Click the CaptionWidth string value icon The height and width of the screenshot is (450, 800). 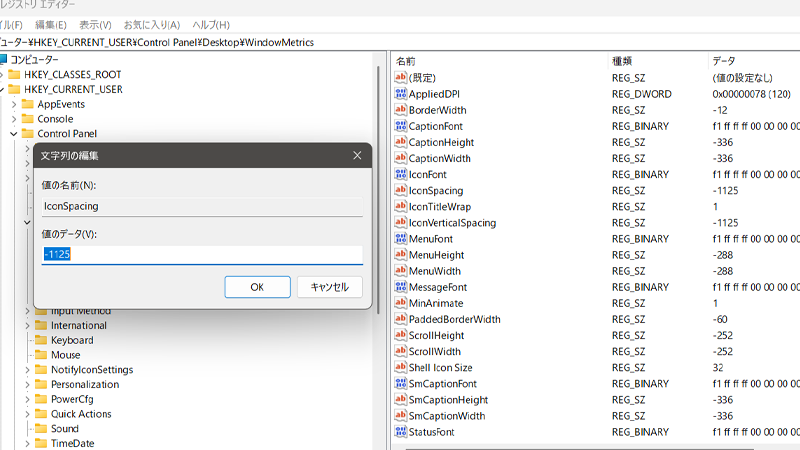tap(401, 158)
